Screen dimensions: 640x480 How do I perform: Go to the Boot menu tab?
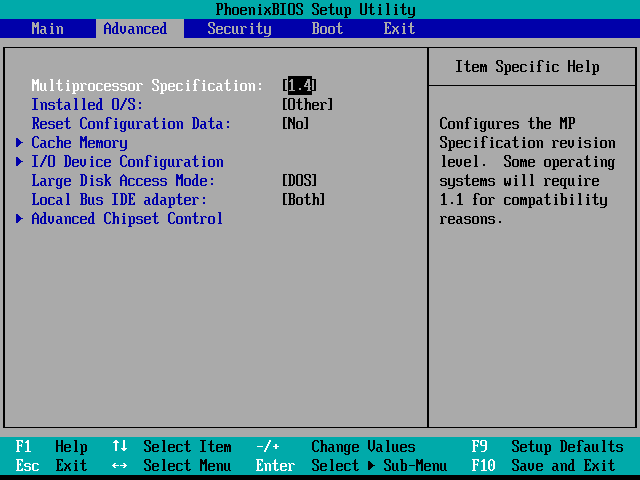click(x=327, y=29)
